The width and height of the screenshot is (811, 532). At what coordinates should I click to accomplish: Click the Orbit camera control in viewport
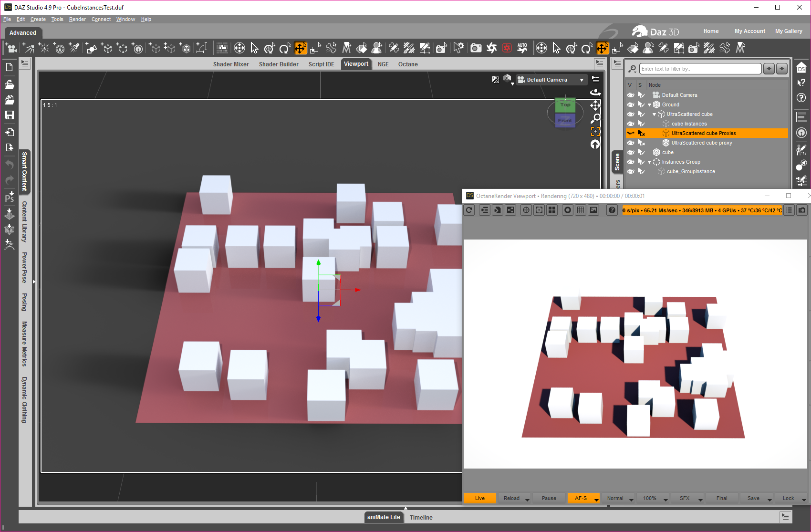pyautogui.click(x=595, y=92)
